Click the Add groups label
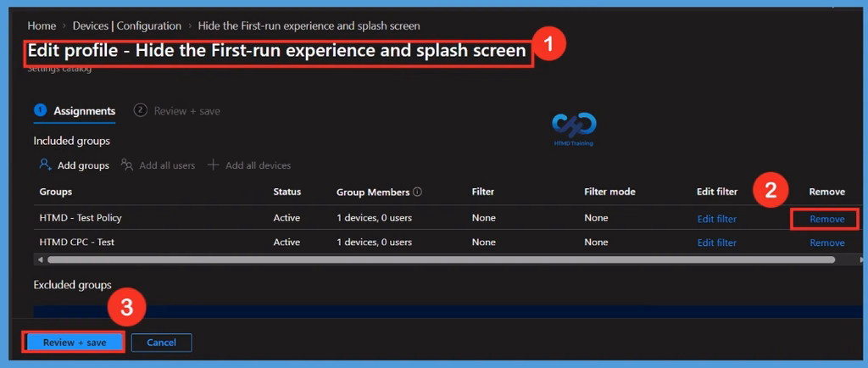Image resolution: width=868 pixels, height=368 pixels. [x=83, y=165]
